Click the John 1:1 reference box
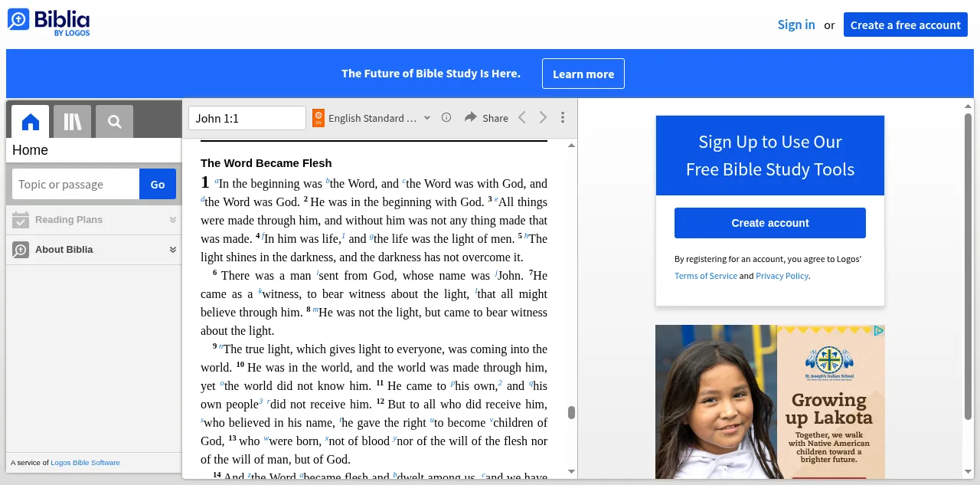The height and width of the screenshot is (485, 980). pos(247,118)
